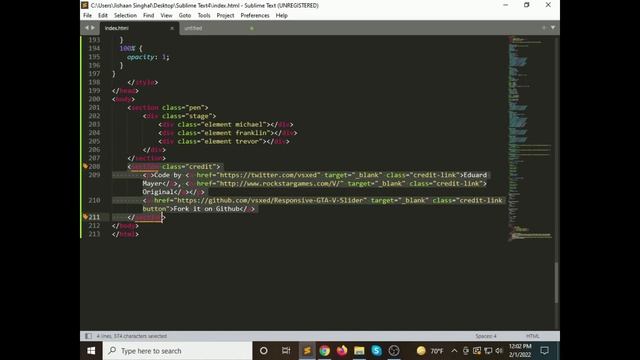This screenshot has height=360, width=640.
Task: Click line number 213 in gutter
Action: tap(94, 234)
